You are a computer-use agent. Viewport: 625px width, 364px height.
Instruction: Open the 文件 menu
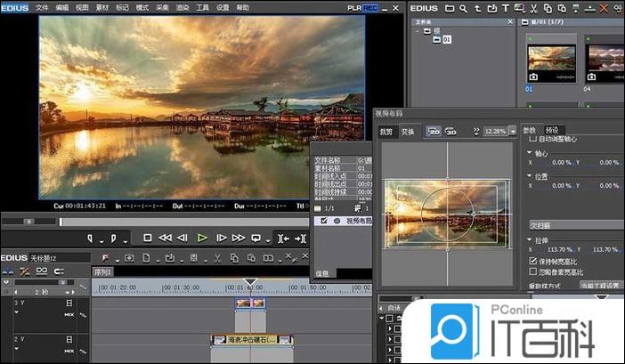click(42, 7)
